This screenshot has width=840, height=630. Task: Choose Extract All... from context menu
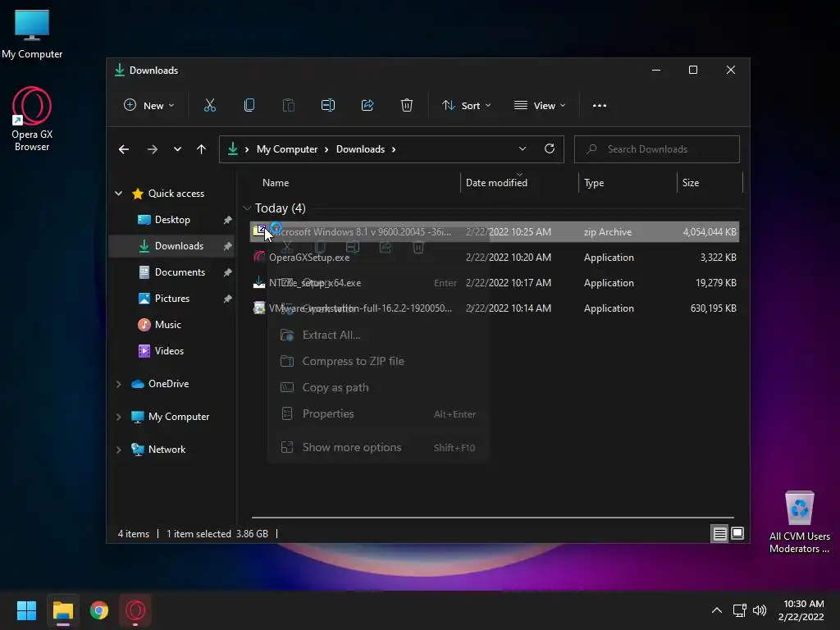(377, 335)
